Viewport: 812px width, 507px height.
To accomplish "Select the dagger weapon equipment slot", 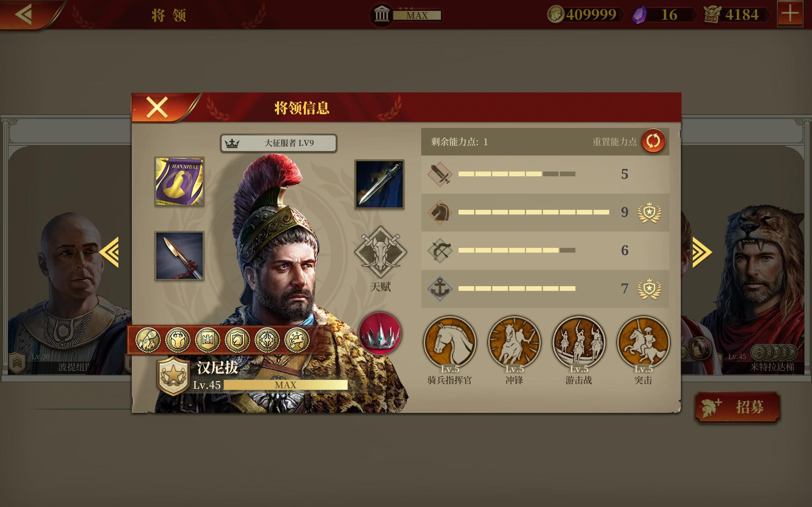I will (x=379, y=184).
